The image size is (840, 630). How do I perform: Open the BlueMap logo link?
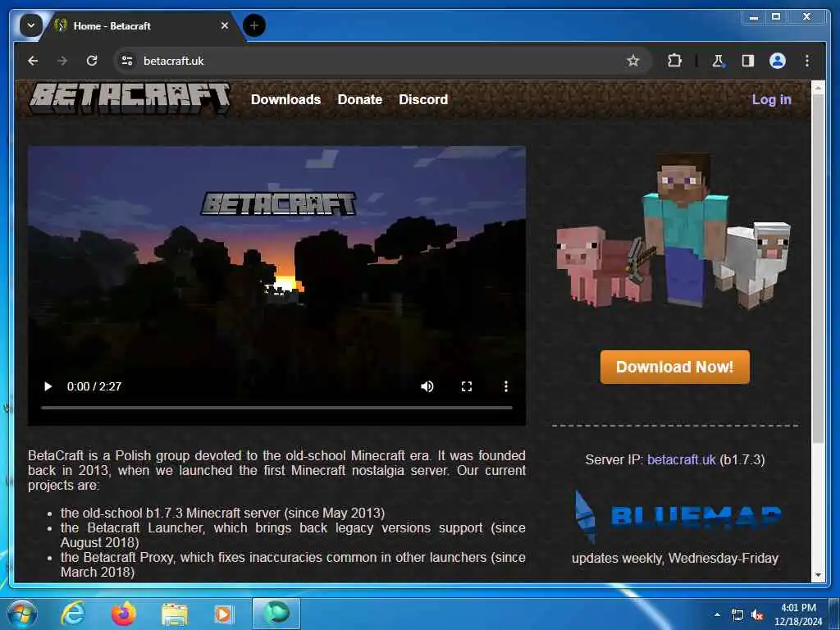[677, 517]
